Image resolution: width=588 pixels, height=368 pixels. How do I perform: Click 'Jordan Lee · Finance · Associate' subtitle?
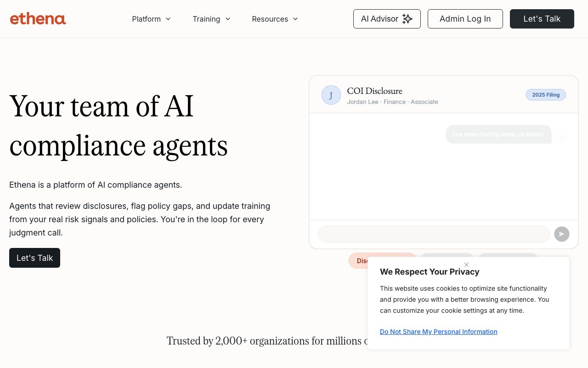(392, 102)
